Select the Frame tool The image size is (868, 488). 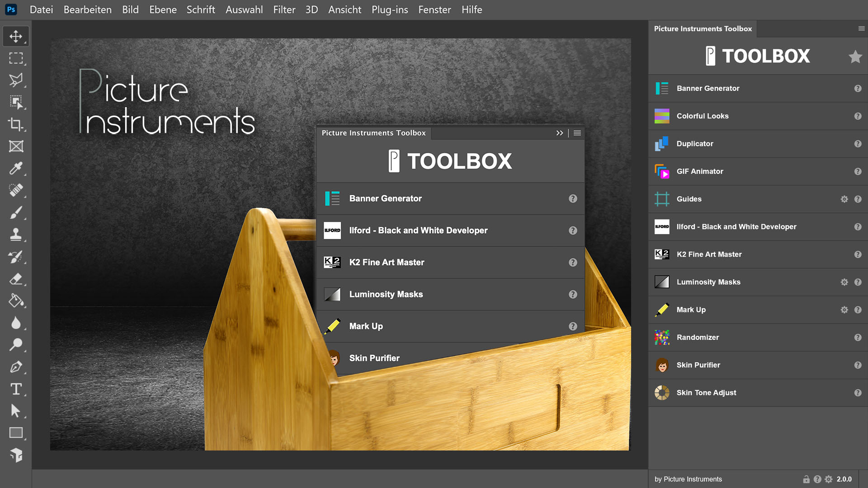[x=16, y=146]
